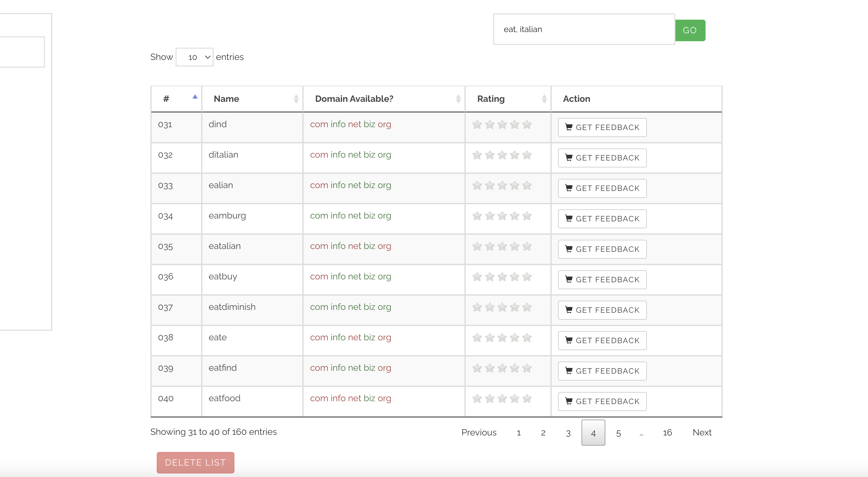Click the Previous page link
The image size is (868, 477).
(478, 433)
